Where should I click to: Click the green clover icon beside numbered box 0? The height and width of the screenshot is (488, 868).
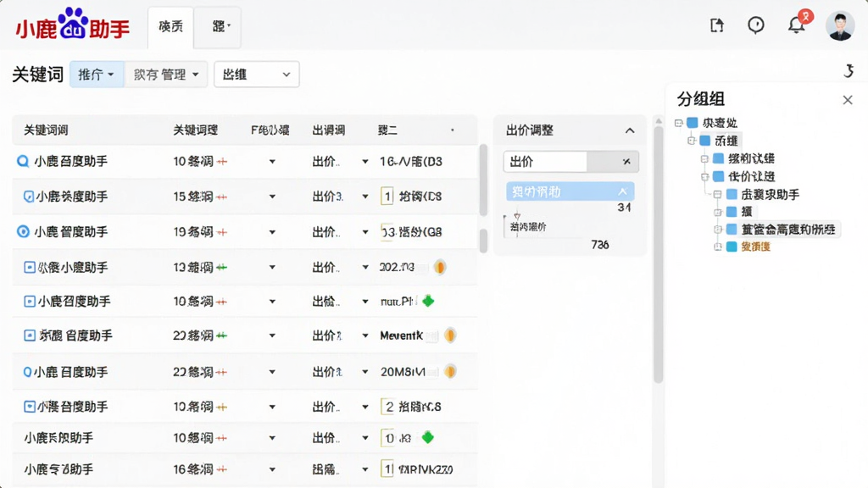coord(428,438)
